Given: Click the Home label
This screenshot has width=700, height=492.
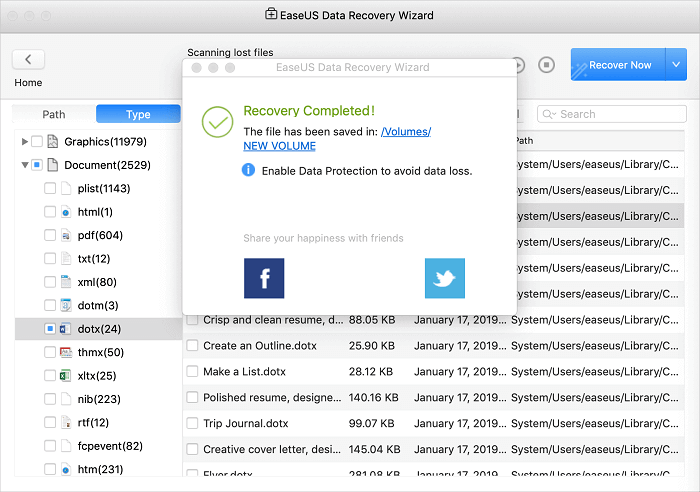Looking at the screenshot, I should click(x=28, y=83).
